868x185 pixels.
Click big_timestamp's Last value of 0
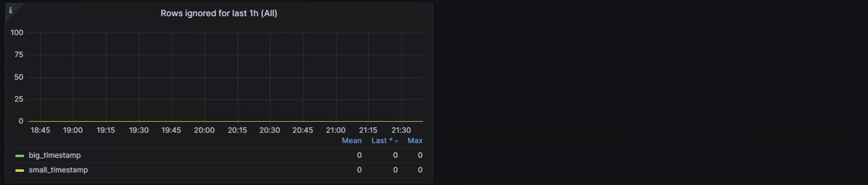point(395,155)
